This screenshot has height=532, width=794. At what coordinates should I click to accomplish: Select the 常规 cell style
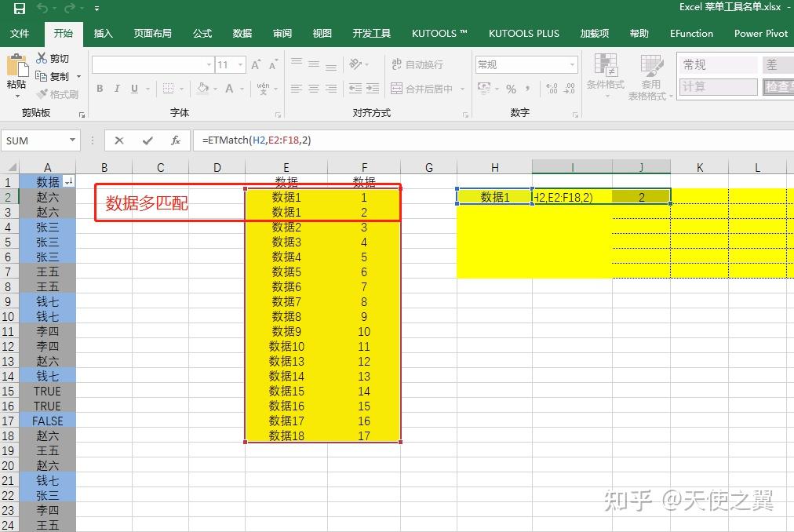[x=718, y=64]
